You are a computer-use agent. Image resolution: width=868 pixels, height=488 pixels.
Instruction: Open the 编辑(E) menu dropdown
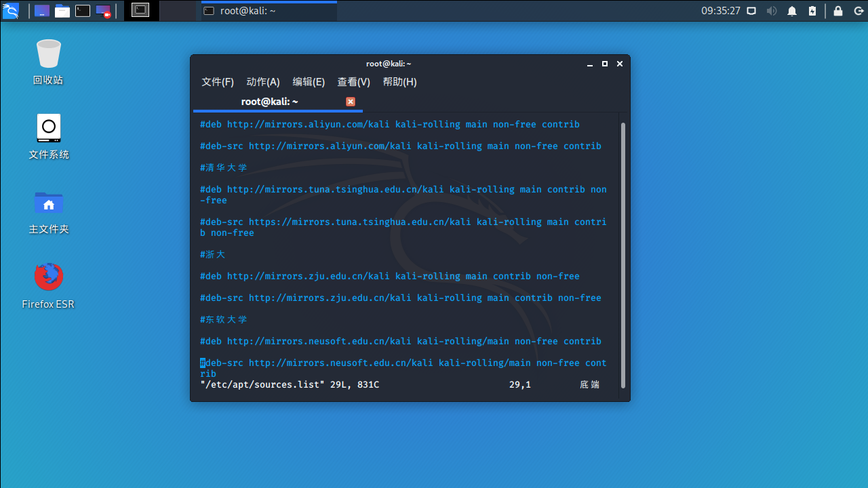(x=309, y=81)
